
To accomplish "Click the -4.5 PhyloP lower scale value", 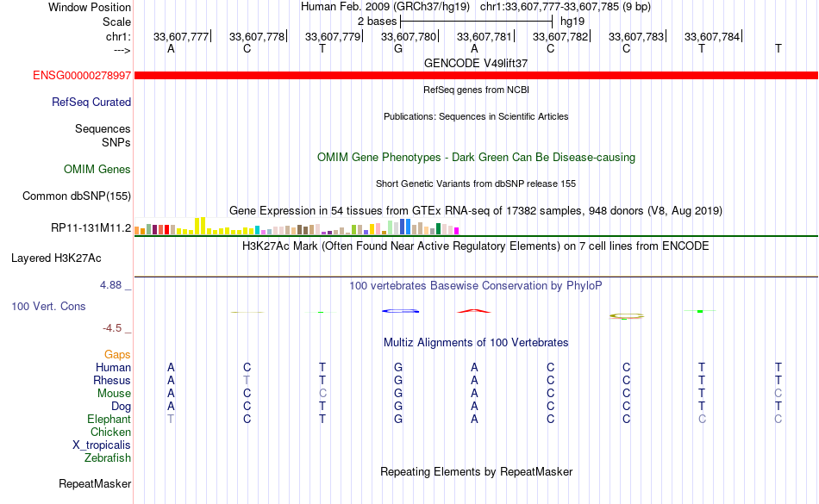I will click(x=112, y=327).
